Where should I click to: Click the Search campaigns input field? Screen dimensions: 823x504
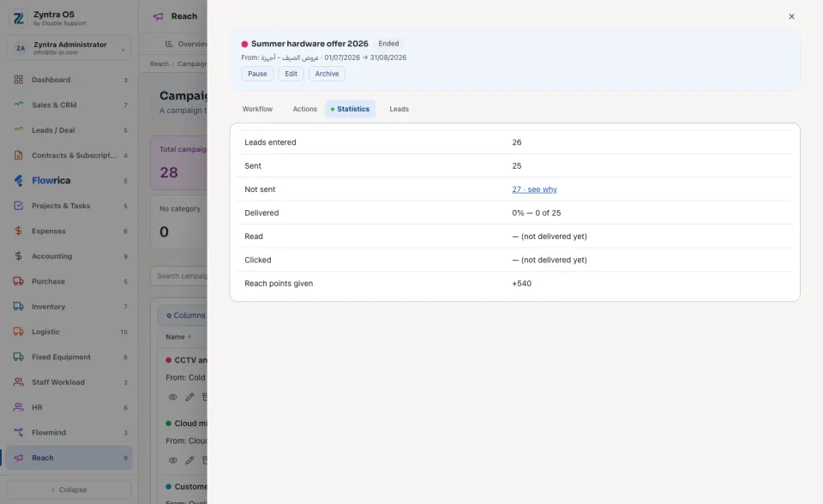(179, 276)
